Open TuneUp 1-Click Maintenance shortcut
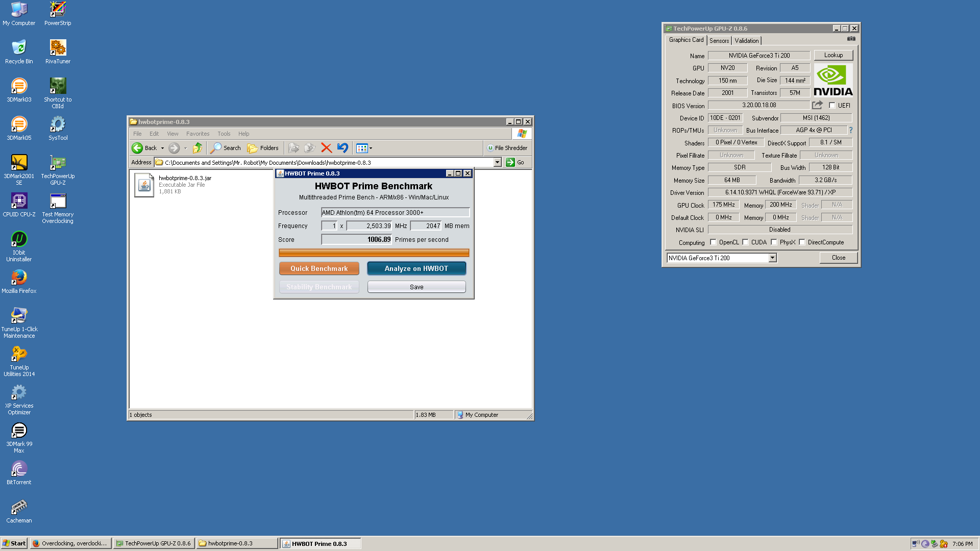The image size is (980, 551). 19,323
